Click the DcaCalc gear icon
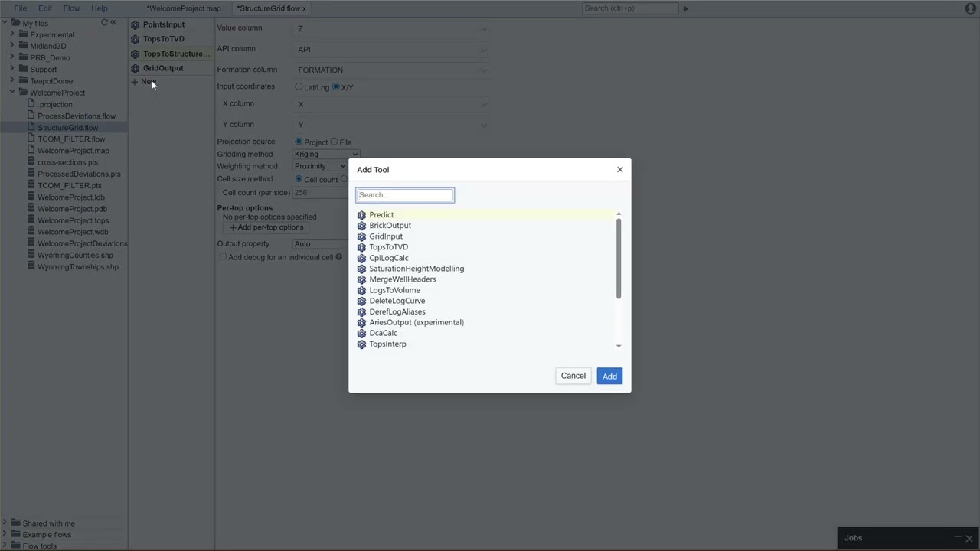This screenshot has height=551, width=980. [361, 334]
